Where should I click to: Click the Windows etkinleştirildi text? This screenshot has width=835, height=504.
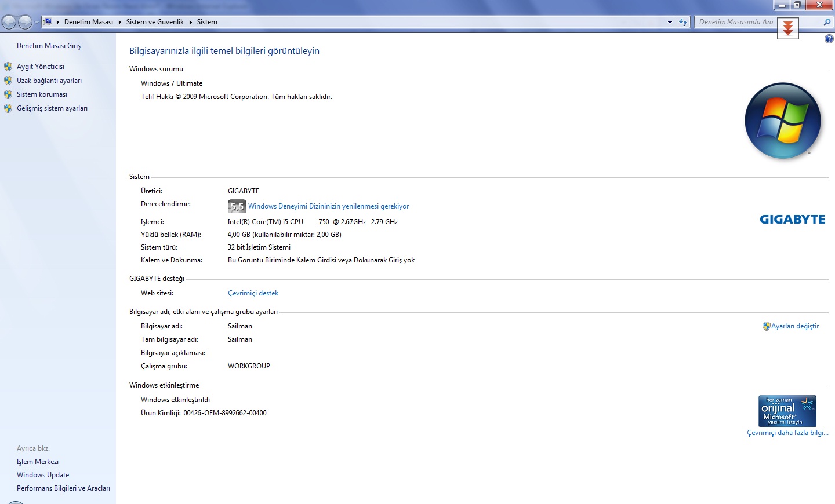coord(175,400)
